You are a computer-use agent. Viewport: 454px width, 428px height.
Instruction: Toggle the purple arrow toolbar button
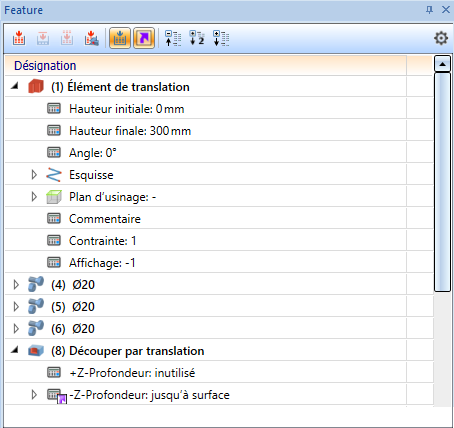pyautogui.click(x=144, y=38)
